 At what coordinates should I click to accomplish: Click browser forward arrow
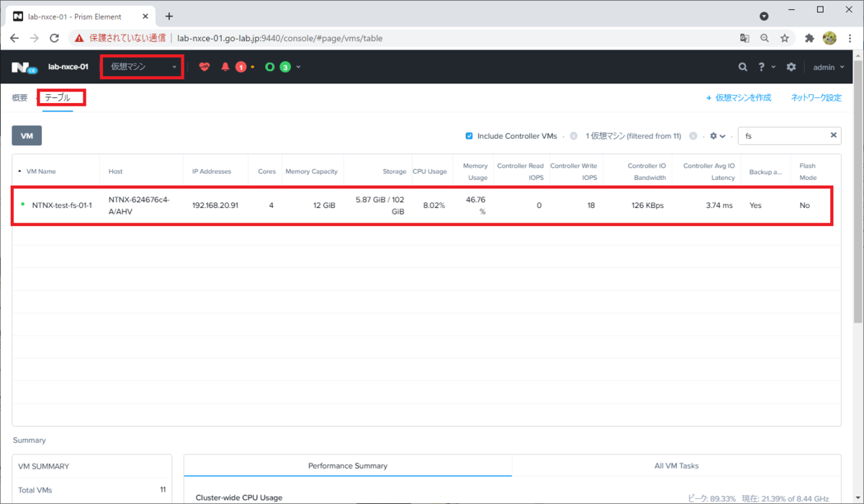coord(35,38)
